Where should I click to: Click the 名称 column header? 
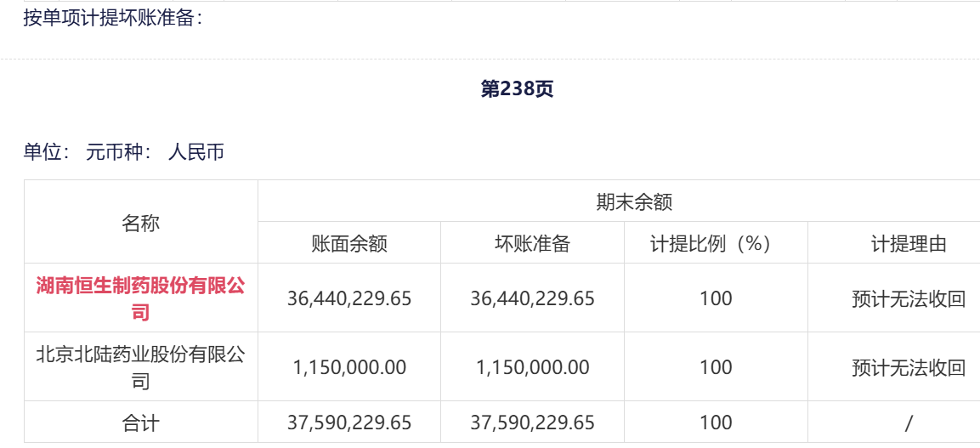140,223
